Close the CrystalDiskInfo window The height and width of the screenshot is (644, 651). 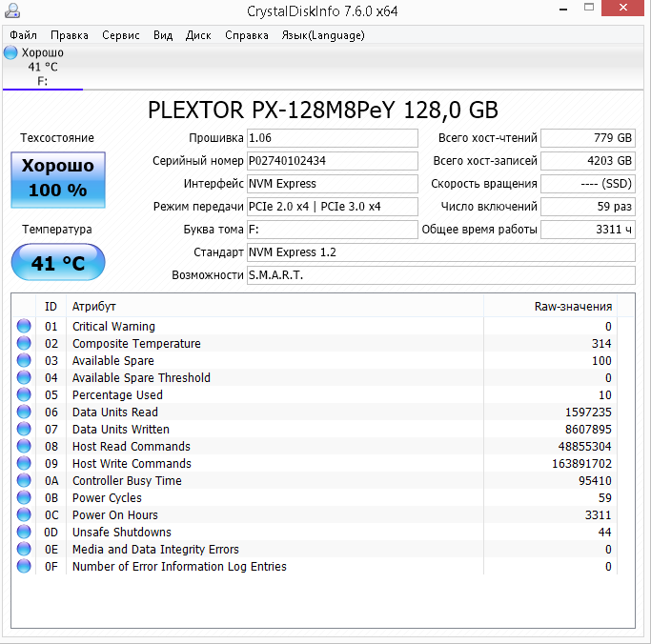[x=622, y=8]
